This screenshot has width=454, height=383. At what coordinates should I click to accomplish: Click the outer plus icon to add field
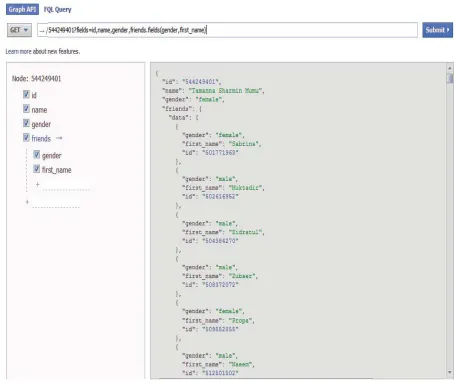pyautogui.click(x=27, y=202)
